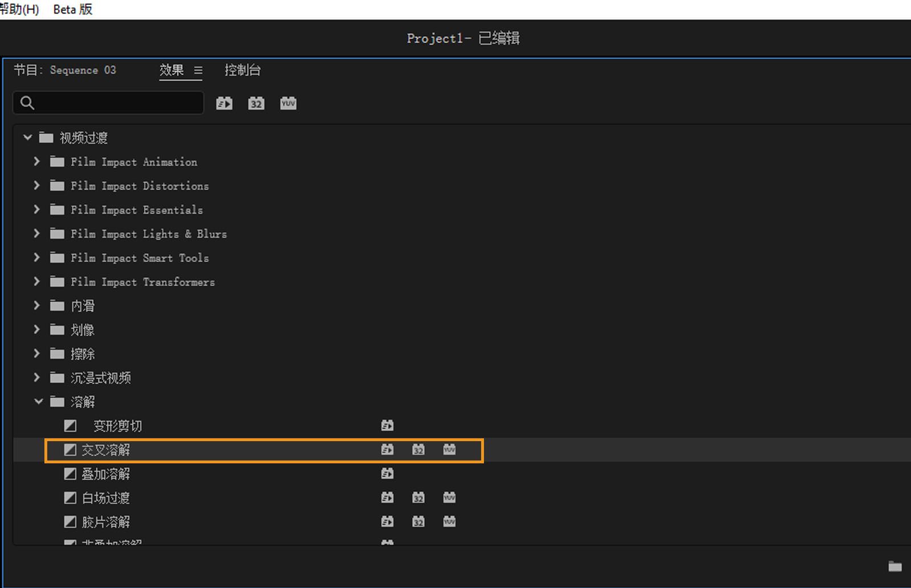Click the Film Impact Animation folder icon
The image size is (911, 588).
coord(57,162)
